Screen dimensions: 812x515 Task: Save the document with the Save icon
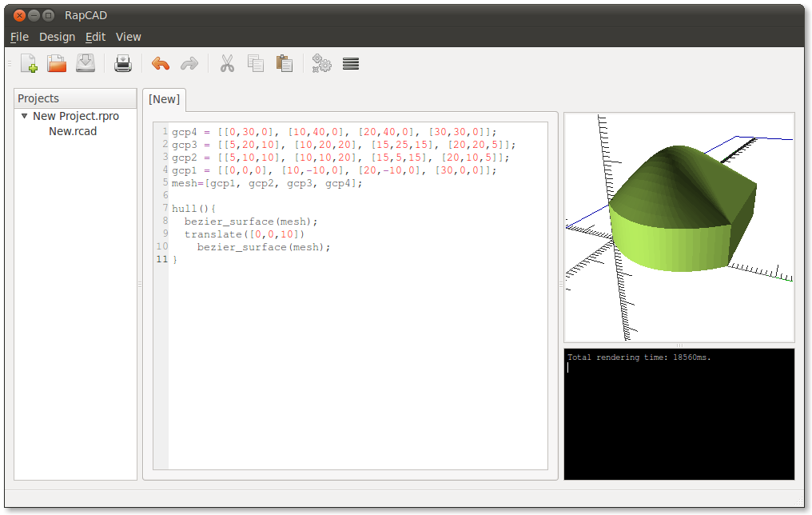pos(86,64)
